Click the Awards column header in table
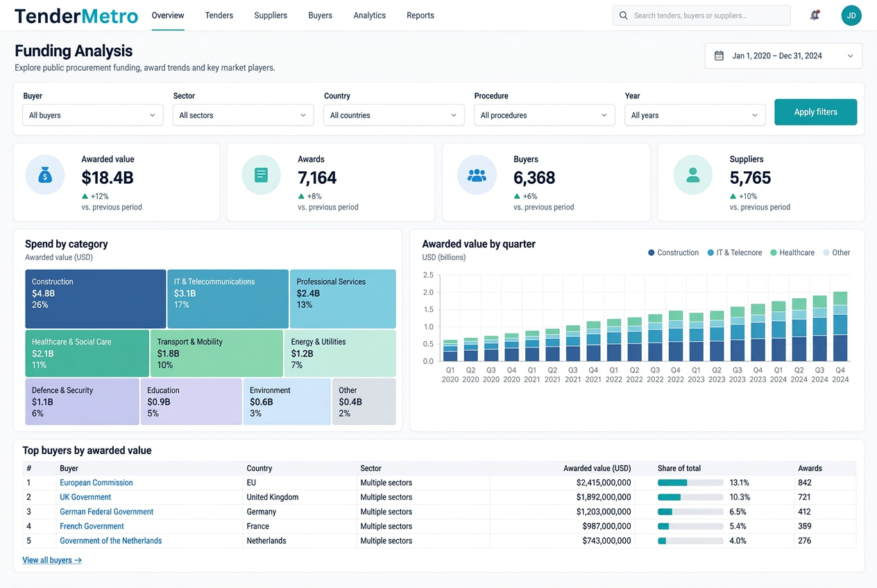 pyautogui.click(x=810, y=468)
